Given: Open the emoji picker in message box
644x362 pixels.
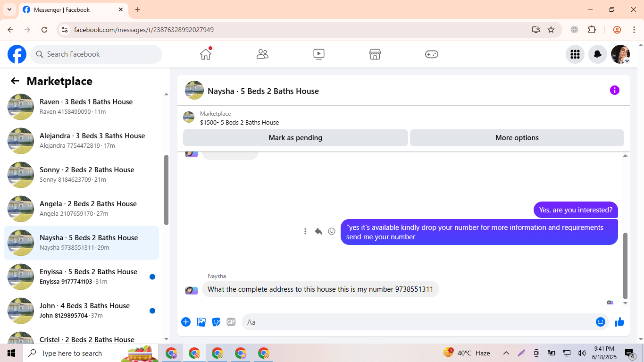Looking at the screenshot, I should [x=600, y=322].
